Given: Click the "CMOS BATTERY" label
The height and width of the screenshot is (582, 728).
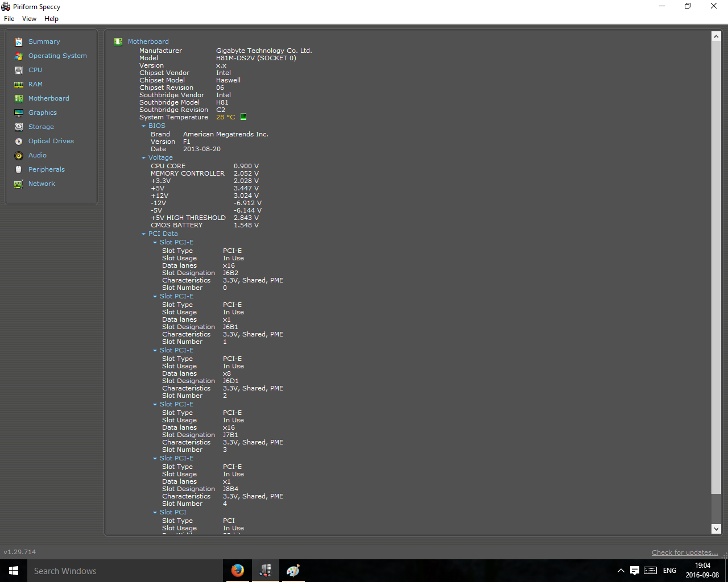Looking at the screenshot, I should pyautogui.click(x=176, y=225).
